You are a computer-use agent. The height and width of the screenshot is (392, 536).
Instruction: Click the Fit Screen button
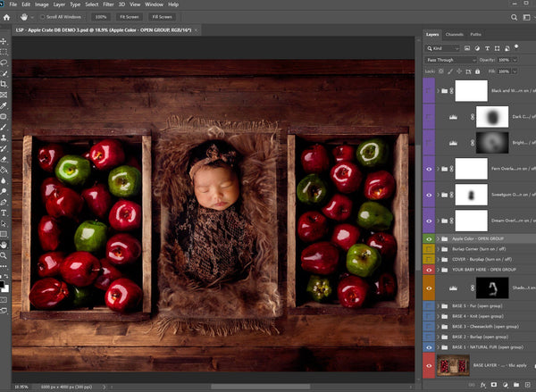tap(131, 17)
